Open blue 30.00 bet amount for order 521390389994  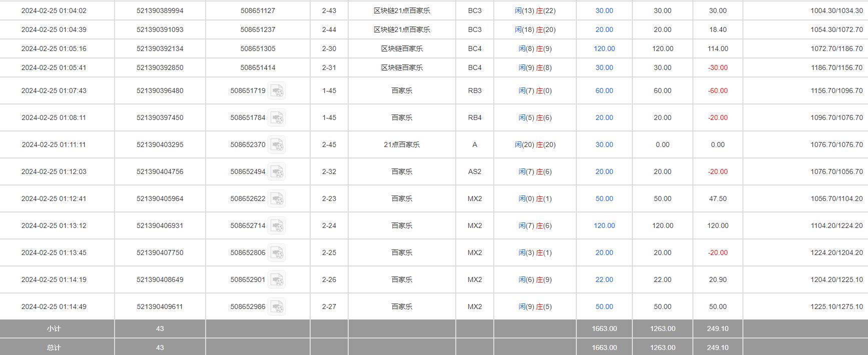pyautogui.click(x=604, y=10)
